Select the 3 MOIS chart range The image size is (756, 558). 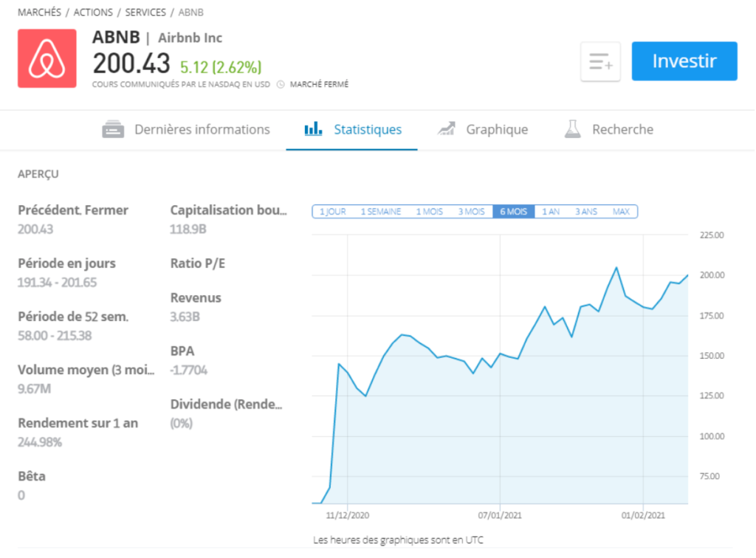472,212
